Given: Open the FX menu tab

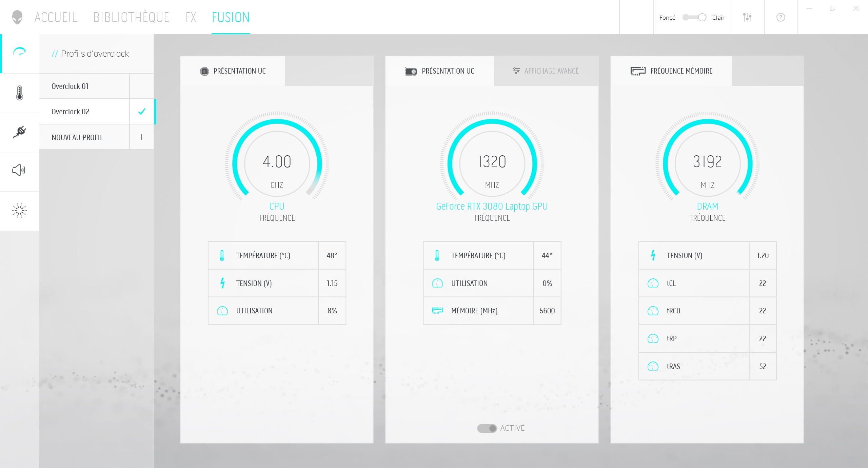Looking at the screenshot, I should click(191, 17).
